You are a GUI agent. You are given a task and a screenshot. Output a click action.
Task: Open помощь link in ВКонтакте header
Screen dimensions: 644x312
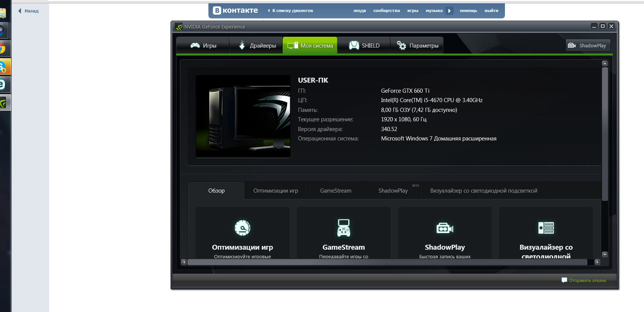tap(469, 11)
